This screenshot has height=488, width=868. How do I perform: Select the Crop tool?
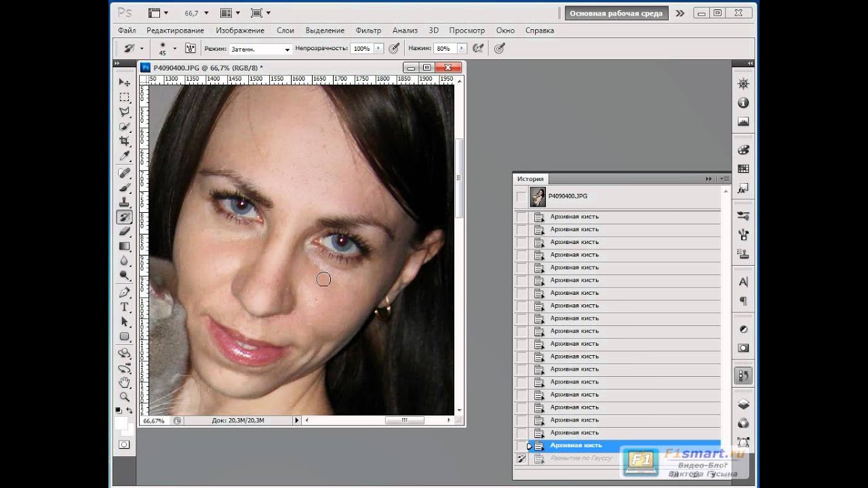click(x=125, y=141)
